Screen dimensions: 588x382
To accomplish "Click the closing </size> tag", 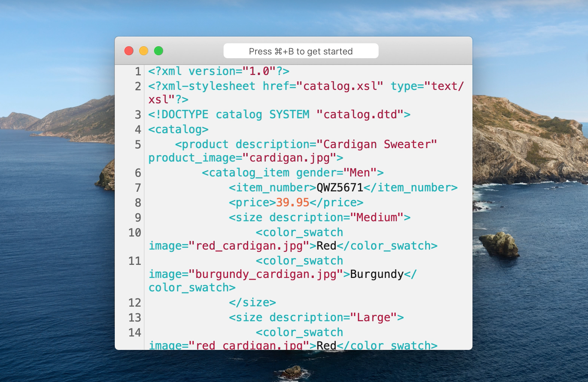I will (x=252, y=302).
